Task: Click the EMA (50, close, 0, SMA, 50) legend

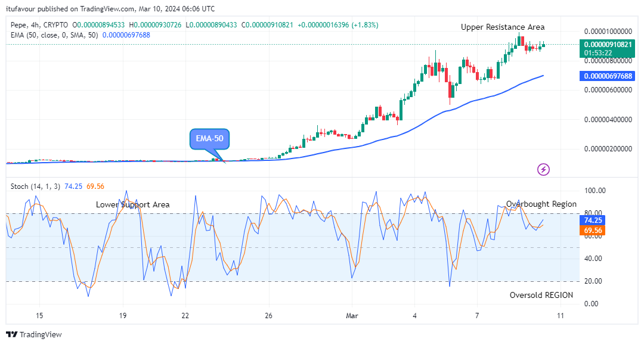Action: pos(54,35)
